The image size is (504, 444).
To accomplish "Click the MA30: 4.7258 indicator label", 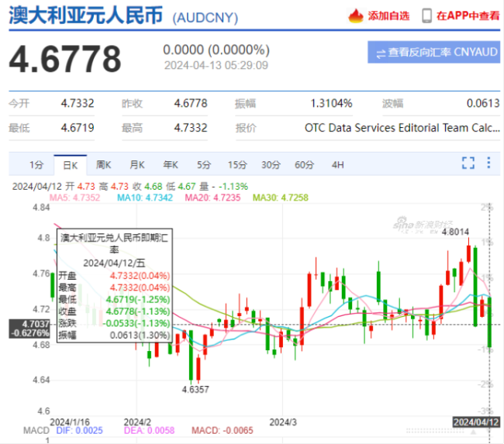I will click(280, 198).
